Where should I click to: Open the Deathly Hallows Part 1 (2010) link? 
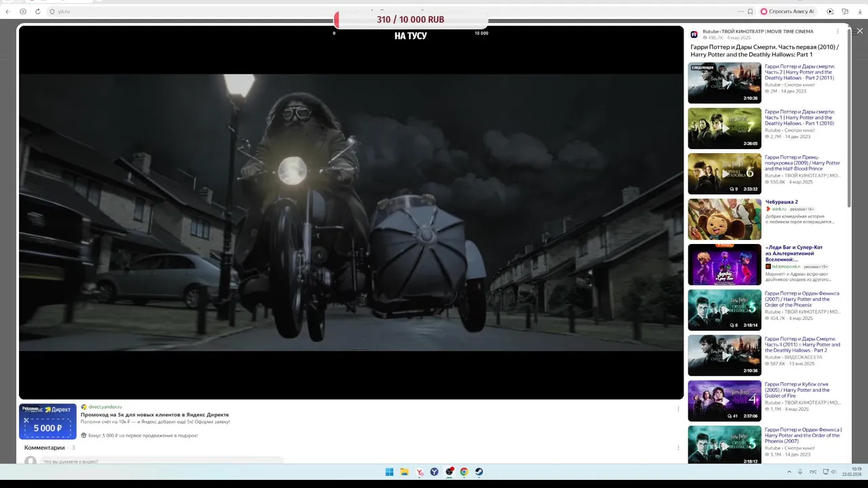(x=800, y=117)
